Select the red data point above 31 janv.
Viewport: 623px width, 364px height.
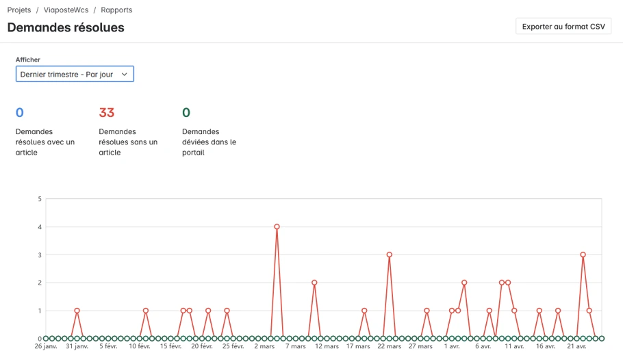[77, 311]
